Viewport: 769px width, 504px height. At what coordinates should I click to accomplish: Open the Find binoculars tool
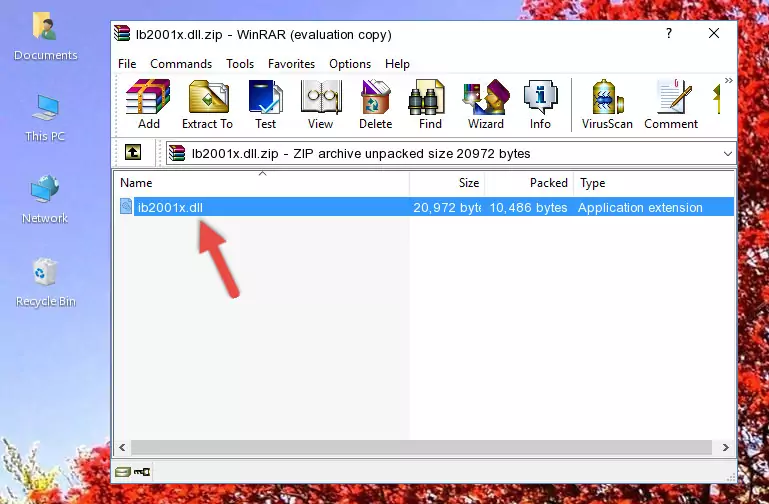430,104
